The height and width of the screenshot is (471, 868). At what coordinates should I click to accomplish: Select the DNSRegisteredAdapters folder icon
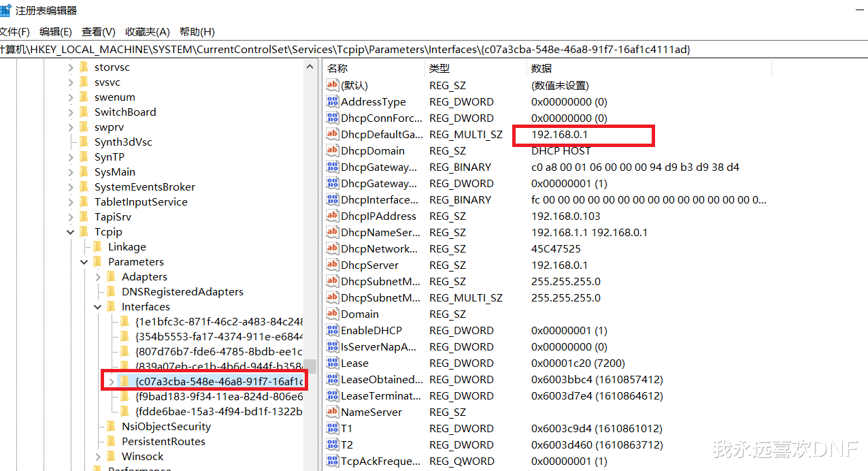(112, 292)
